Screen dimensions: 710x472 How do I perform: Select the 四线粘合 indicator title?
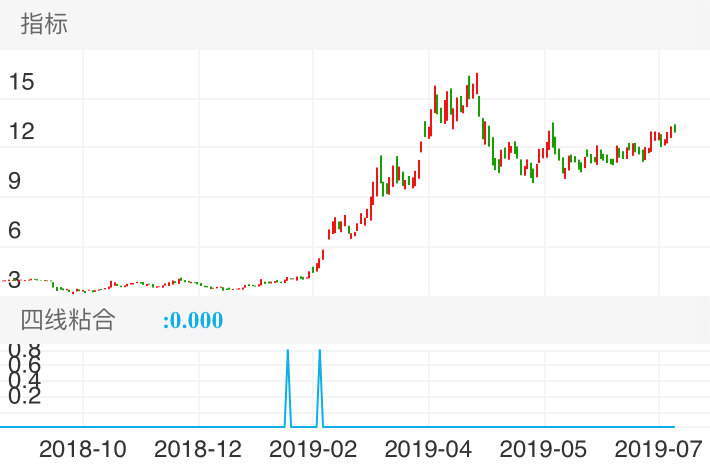tap(68, 320)
